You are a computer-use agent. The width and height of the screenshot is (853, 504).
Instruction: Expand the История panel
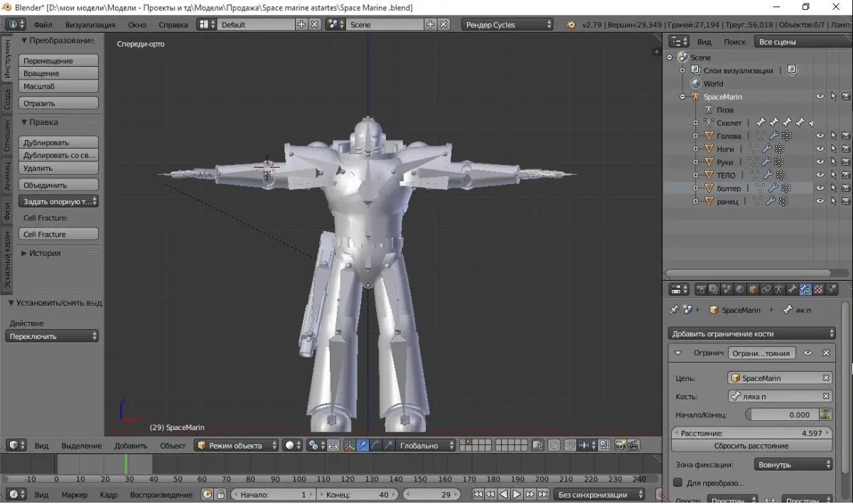[x=24, y=253]
